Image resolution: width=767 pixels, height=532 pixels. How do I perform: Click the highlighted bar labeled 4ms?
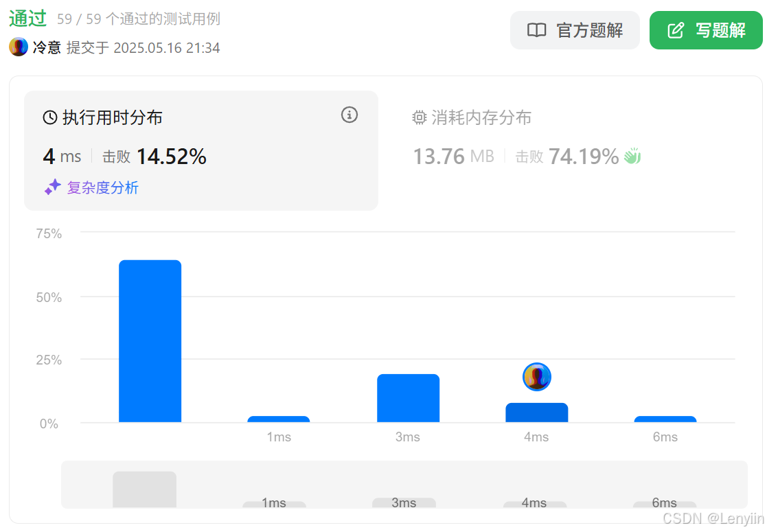tap(537, 413)
